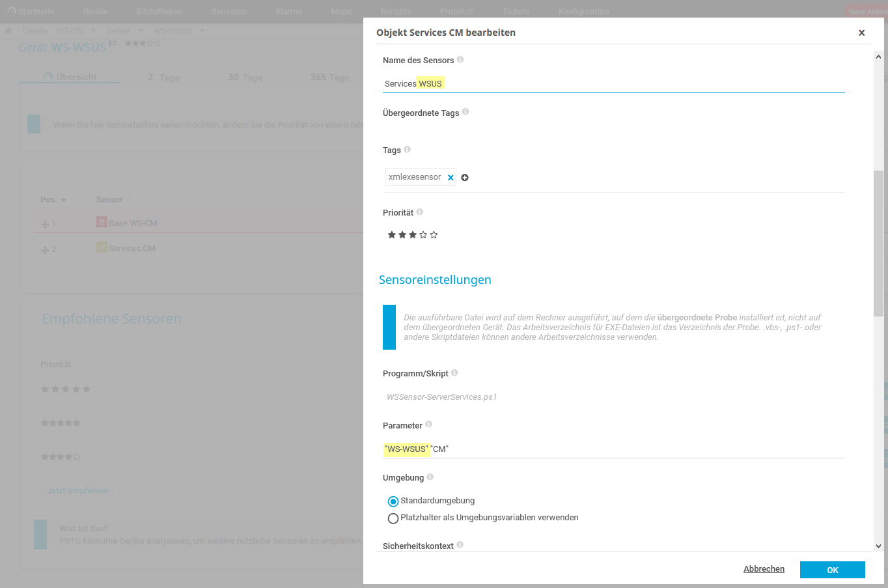This screenshot has width=888, height=588.
Task: Open the Maps menu
Action: pyautogui.click(x=341, y=11)
